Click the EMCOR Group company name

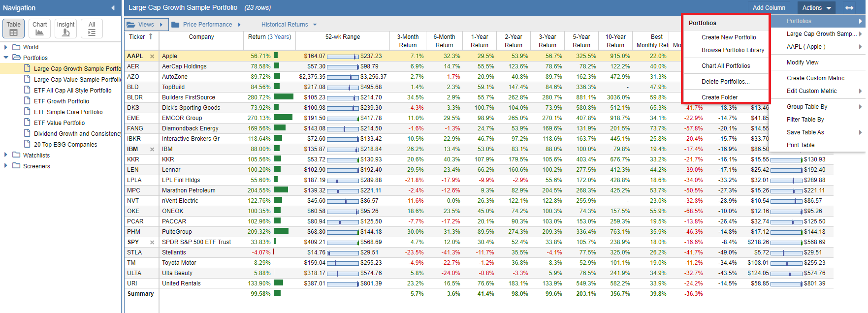pos(182,118)
